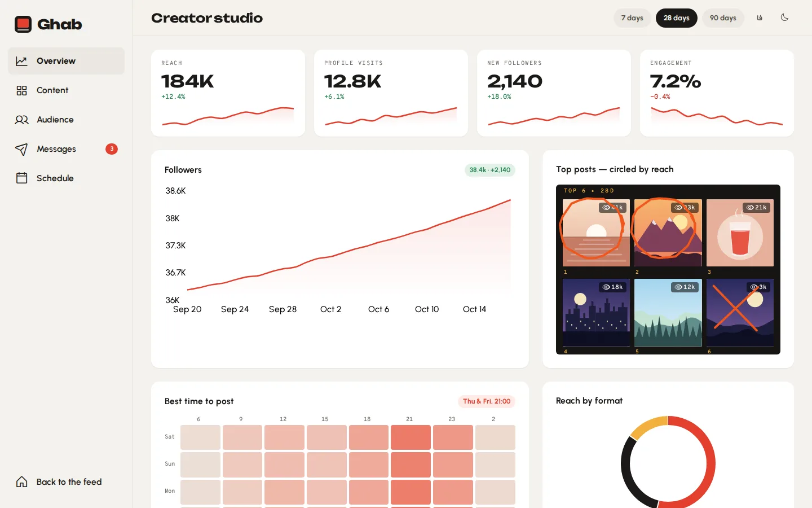Open top post 2 mountain thumbnail
Viewport: 812px width, 508px height.
click(x=668, y=233)
